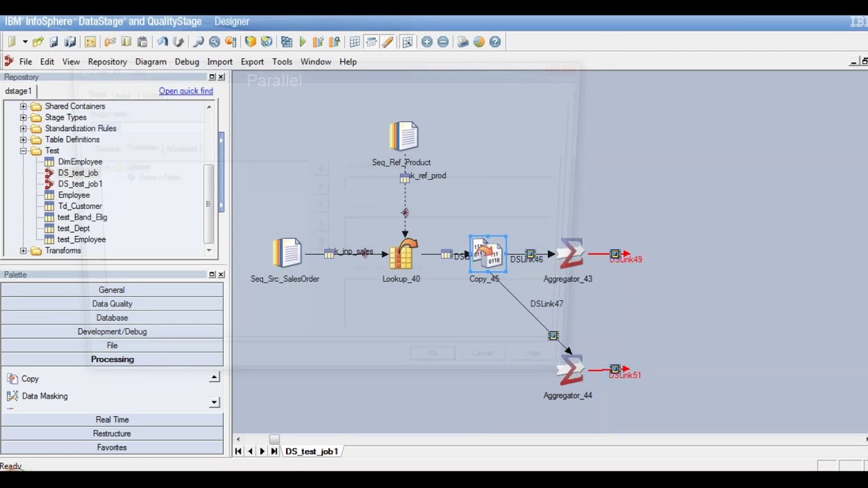The width and height of the screenshot is (868, 488).
Task: Open Job Properties from the toolbar
Action: click(90, 42)
